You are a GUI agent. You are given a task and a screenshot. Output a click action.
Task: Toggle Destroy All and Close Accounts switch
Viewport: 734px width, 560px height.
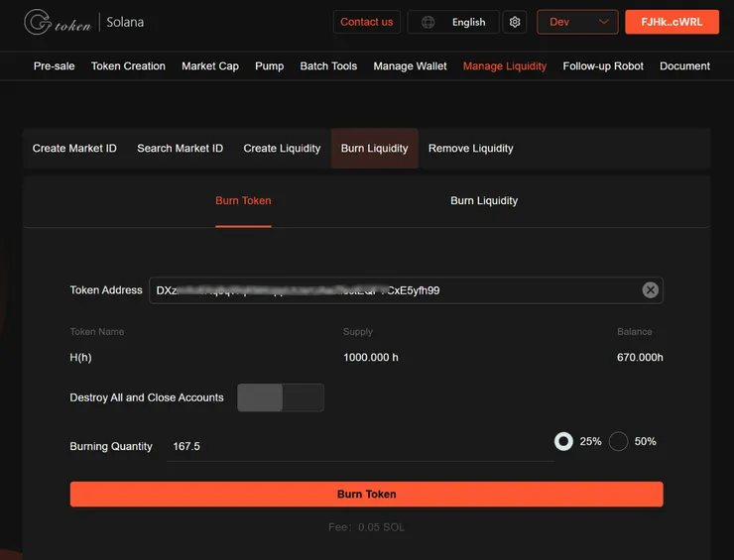pyautogui.click(x=281, y=397)
